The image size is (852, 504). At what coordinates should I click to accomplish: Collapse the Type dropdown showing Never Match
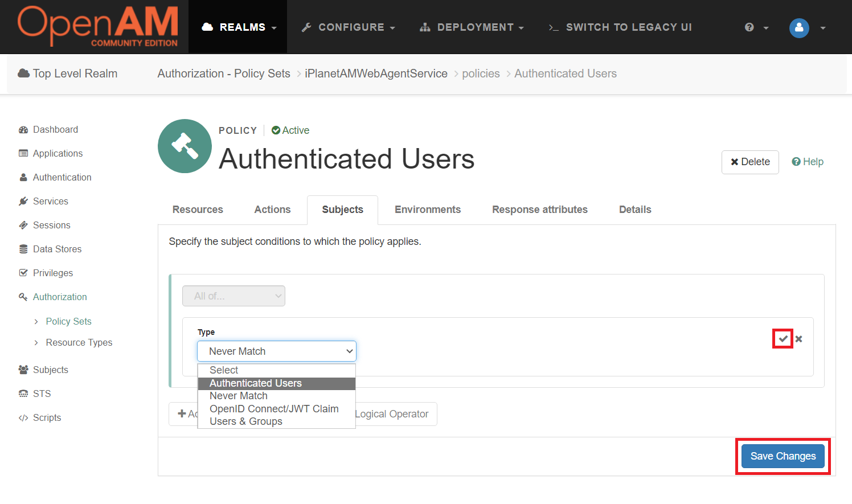[277, 351]
